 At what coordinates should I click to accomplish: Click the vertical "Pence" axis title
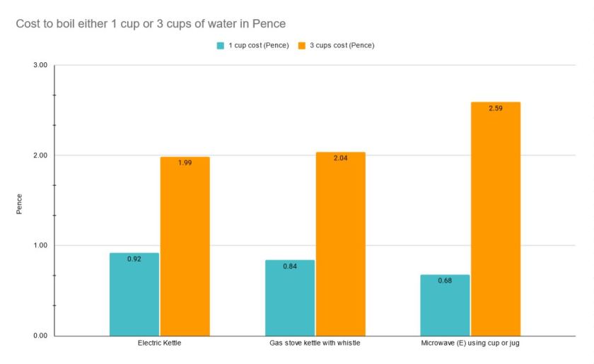coord(19,201)
